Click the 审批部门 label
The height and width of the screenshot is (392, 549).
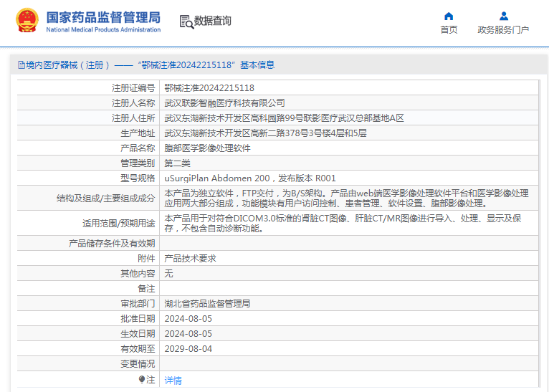[x=138, y=303]
